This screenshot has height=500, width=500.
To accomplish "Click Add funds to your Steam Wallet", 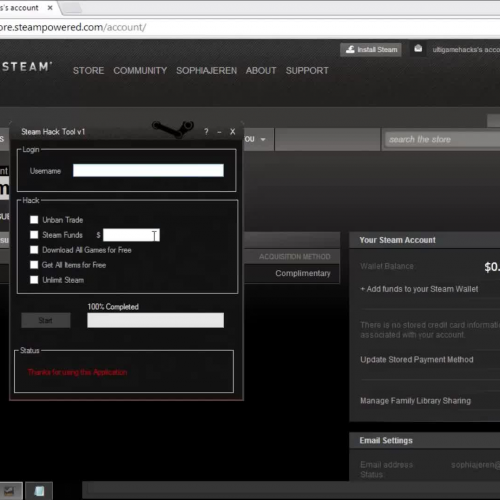I will [419, 289].
